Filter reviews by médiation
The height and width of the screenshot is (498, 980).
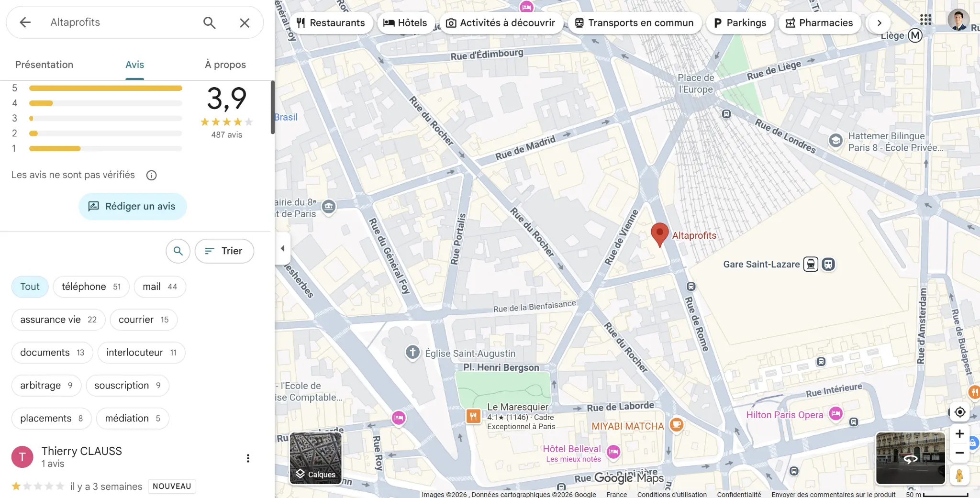[x=133, y=419]
